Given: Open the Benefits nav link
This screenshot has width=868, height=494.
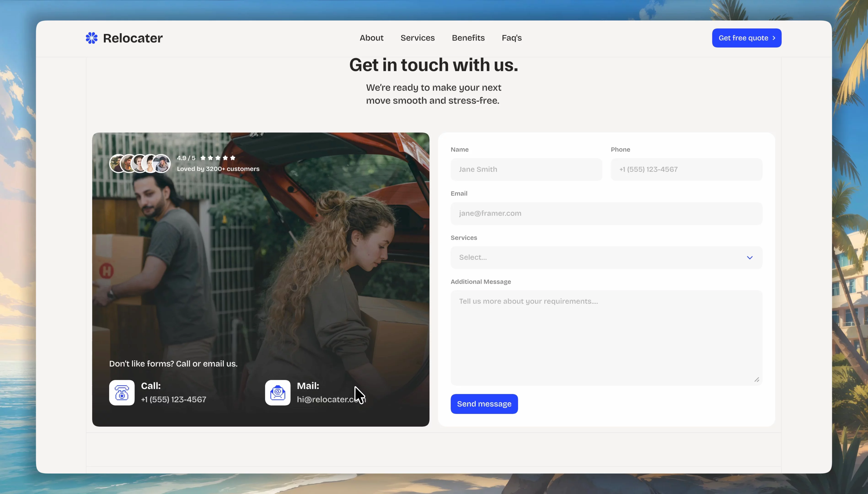Looking at the screenshot, I should click(468, 38).
